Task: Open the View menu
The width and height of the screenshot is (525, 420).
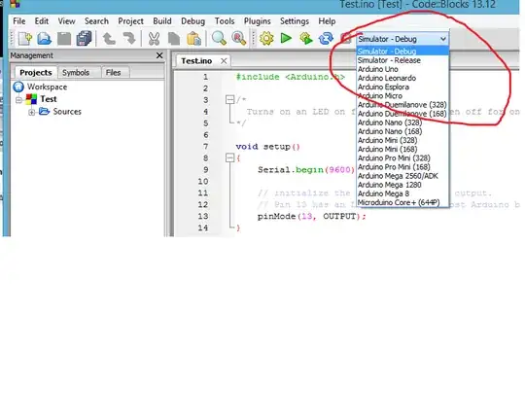Action: click(66, 21)
